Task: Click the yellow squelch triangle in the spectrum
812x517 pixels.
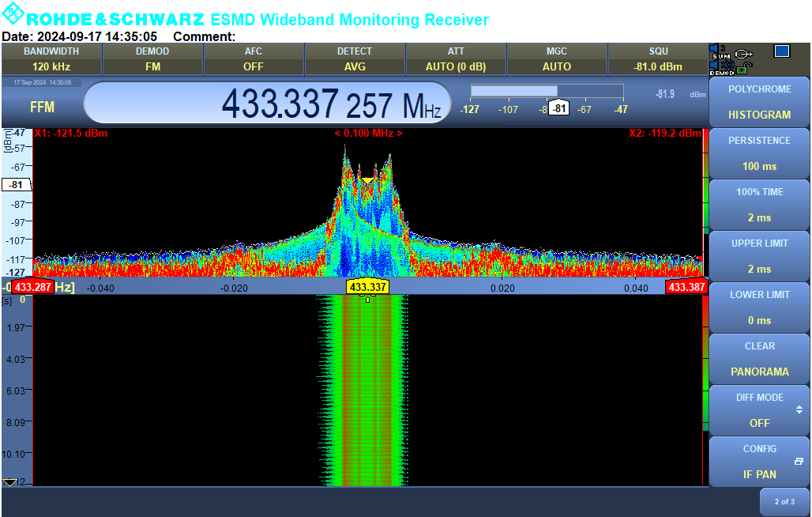Action: (367, 180)
